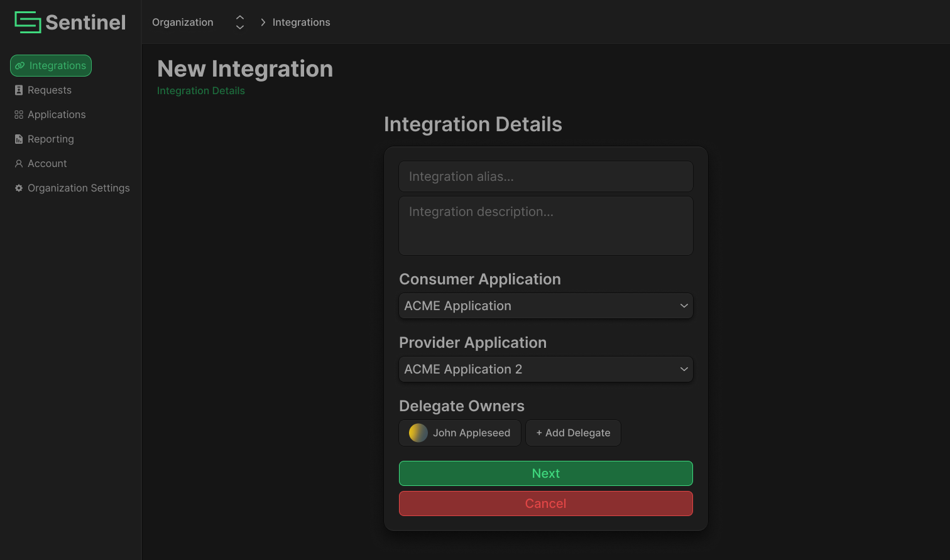The width and height of the screenshot is (950, 560).
Task: Click the breadcrumb separator chevron
Action: coord(263,22)
